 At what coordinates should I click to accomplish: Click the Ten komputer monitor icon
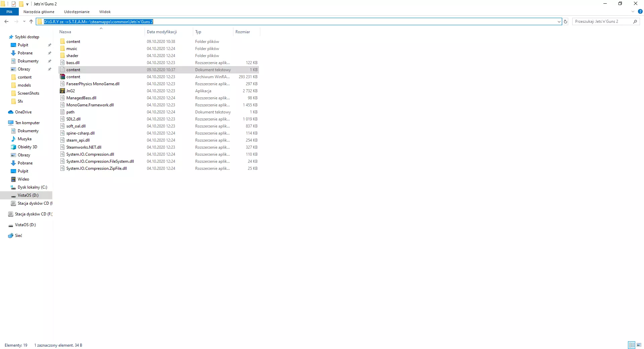point(11,123)
